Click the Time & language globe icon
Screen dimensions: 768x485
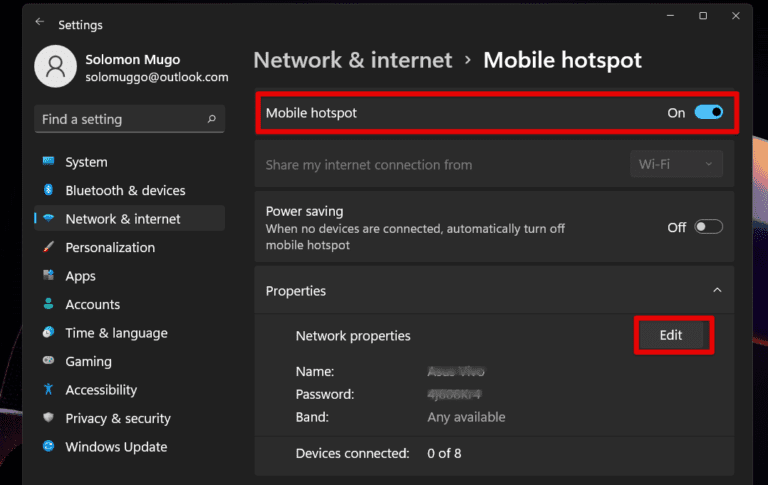pos(48,333)
